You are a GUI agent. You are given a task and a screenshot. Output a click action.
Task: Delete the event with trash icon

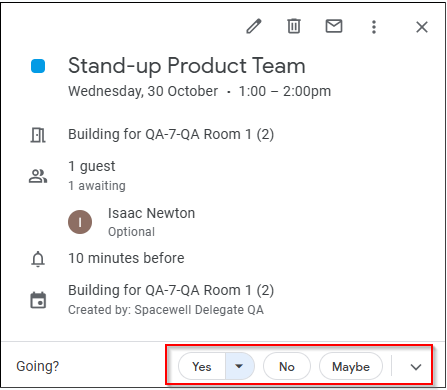[x=294, y=26]
